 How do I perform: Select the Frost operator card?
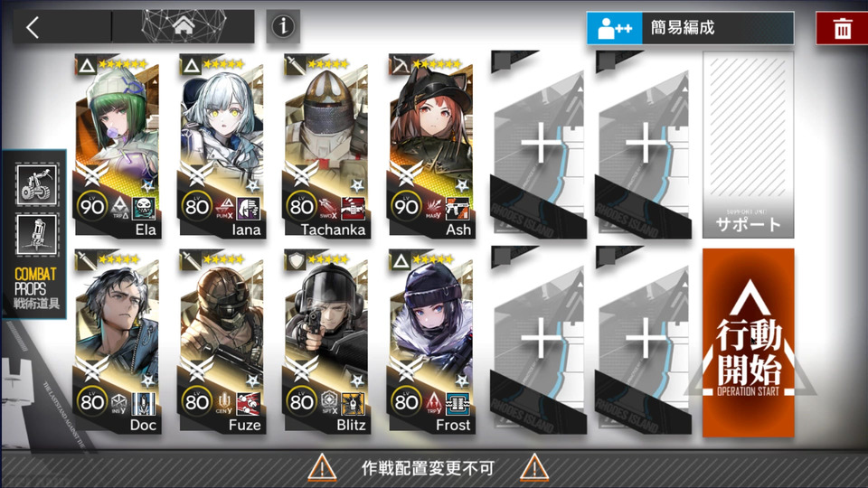point(432,342)
